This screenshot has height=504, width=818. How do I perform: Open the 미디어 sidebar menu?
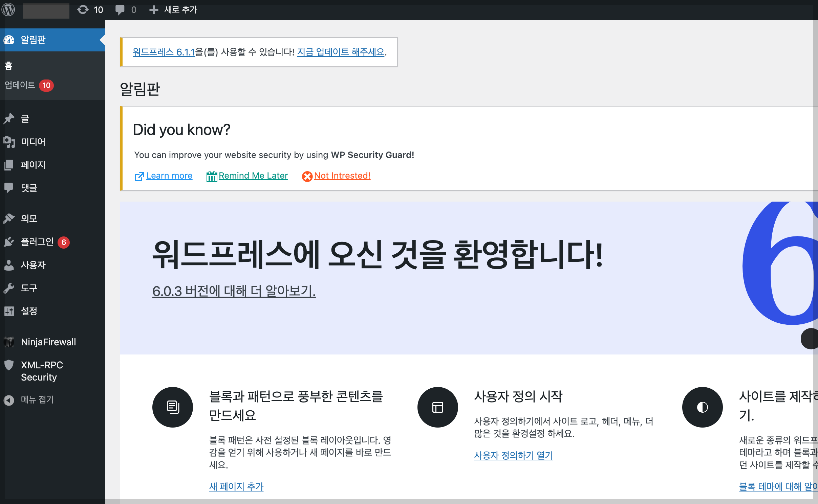coord(33,142)
